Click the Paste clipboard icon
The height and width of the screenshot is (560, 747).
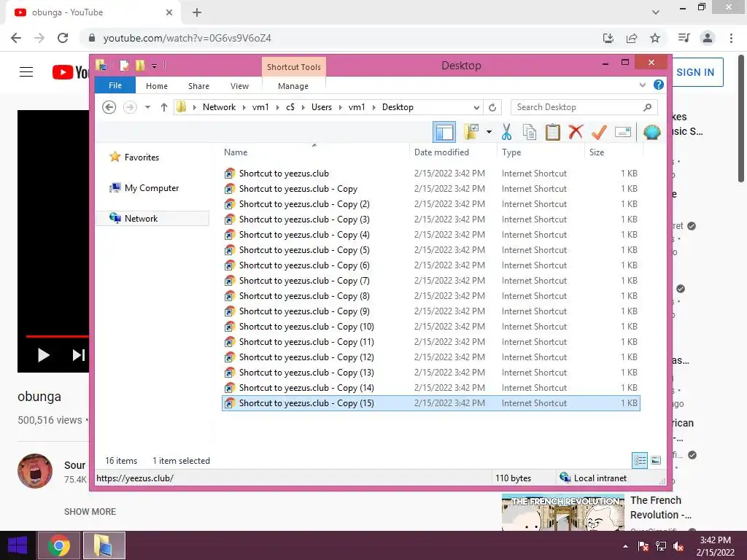coord(553,132)
